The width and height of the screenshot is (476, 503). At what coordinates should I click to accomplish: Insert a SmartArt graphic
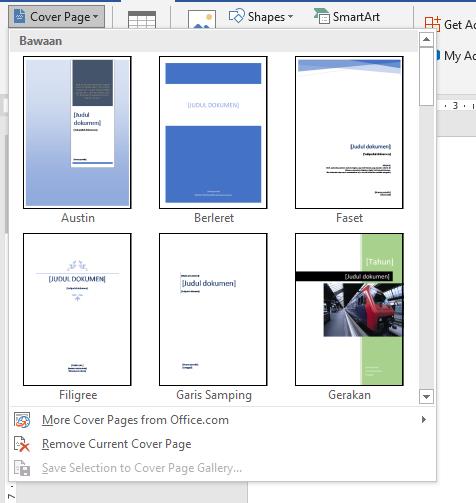coord(347,16)
